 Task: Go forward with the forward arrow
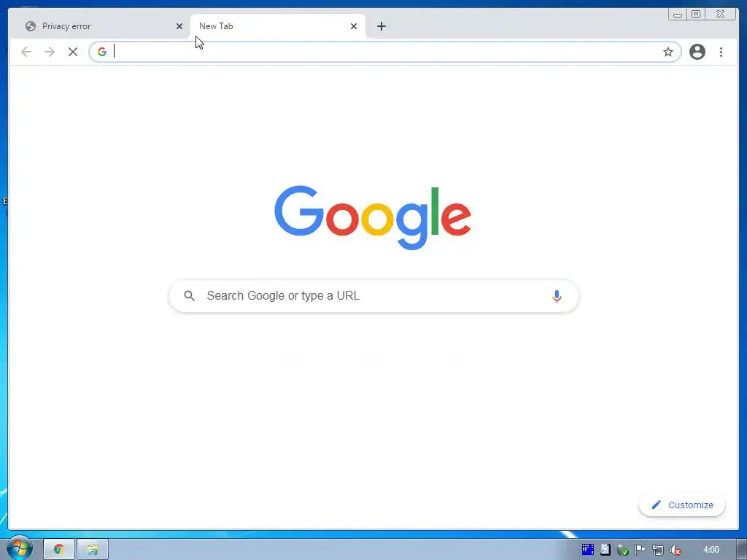point(50,52)
